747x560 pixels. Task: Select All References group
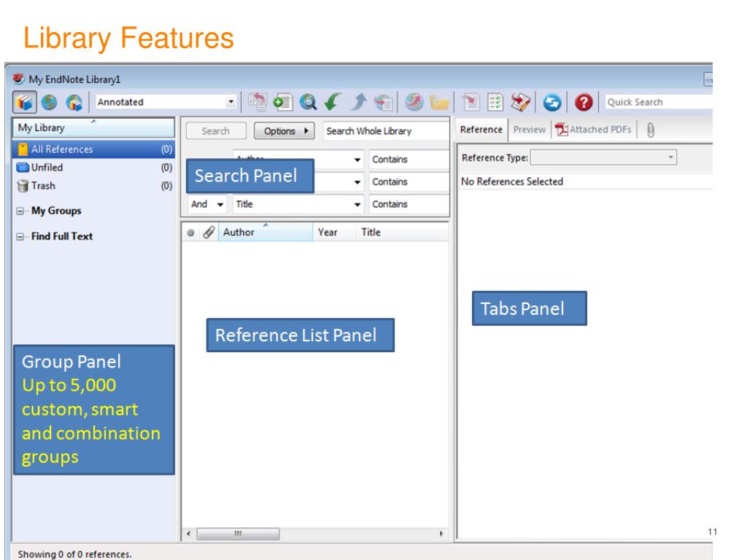pos(94,149)
